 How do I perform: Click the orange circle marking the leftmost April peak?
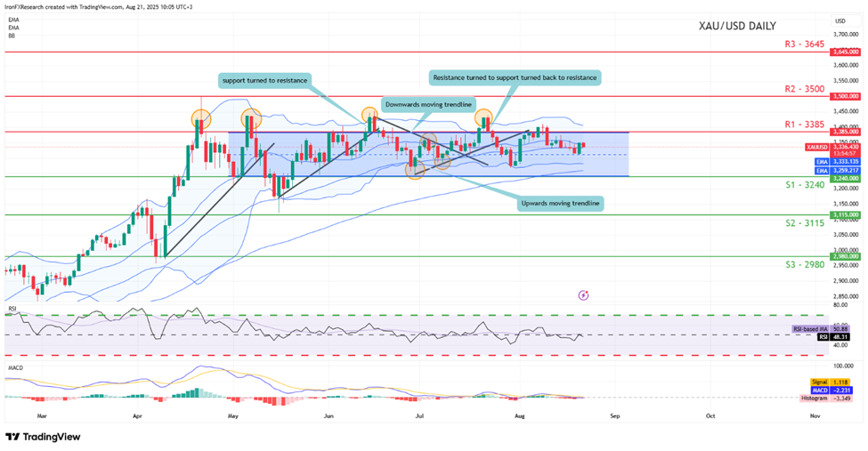201,117
